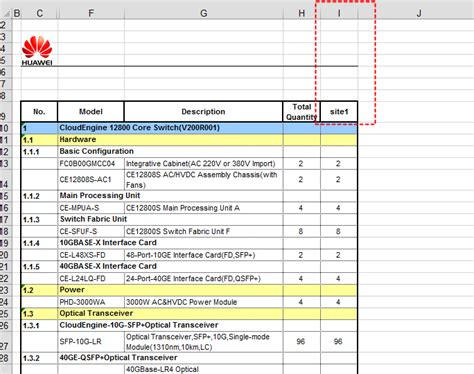The width and height of the screenshot is (474, 374).
Task: Select column C header
Action: [39, 13]
